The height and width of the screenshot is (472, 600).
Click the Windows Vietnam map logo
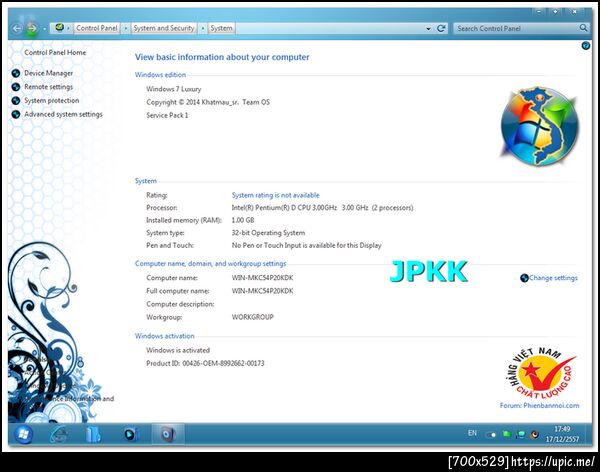(x=540, y=126)
